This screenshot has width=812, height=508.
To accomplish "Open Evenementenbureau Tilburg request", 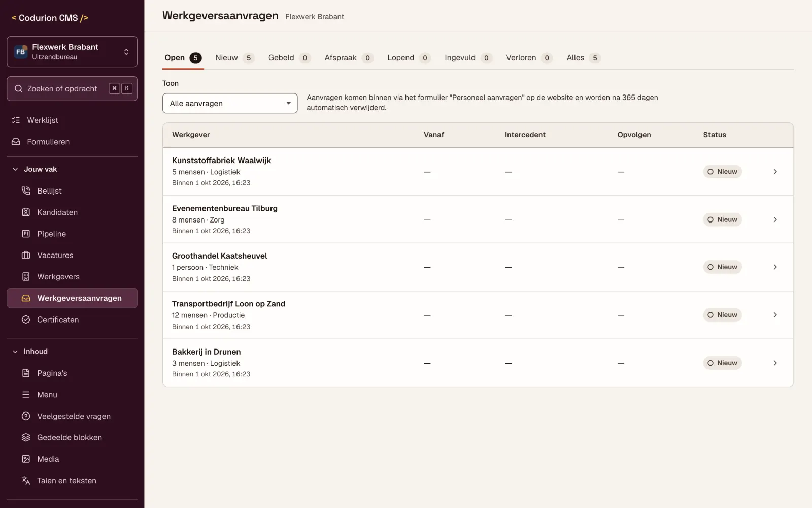I will pyautogui.click(x=478, y=219).
